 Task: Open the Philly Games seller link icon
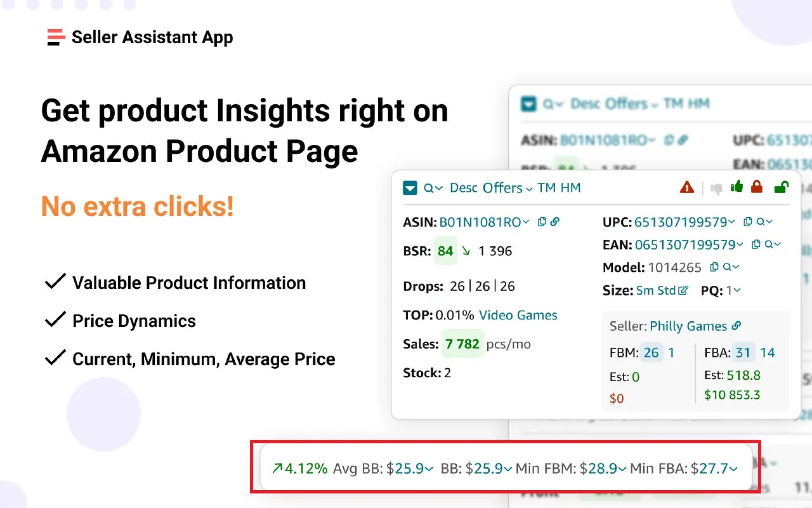[x=738, y=326]
